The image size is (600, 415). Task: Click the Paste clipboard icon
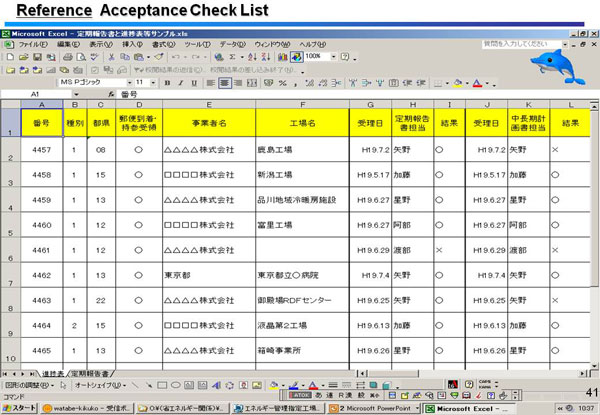(139, 57)
